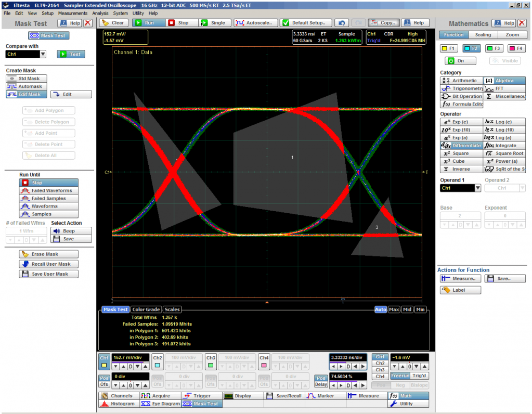Select function F3
The width and height of the screenshot is (532, 414).
(494, 48)
